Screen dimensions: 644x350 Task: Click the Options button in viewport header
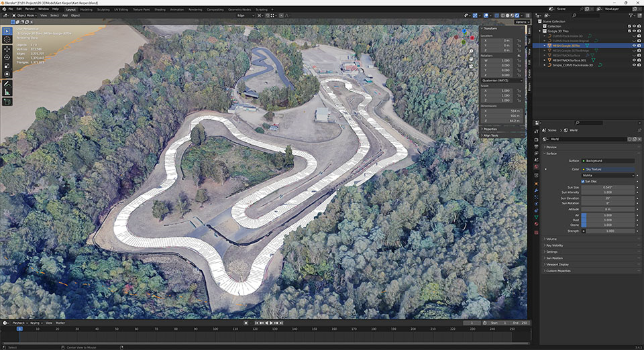tap(521, 22)
